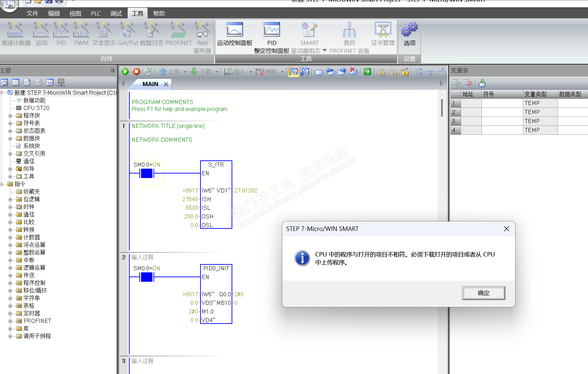
Task: Select 新增功能 in the project tree
Action: point(34,101)
